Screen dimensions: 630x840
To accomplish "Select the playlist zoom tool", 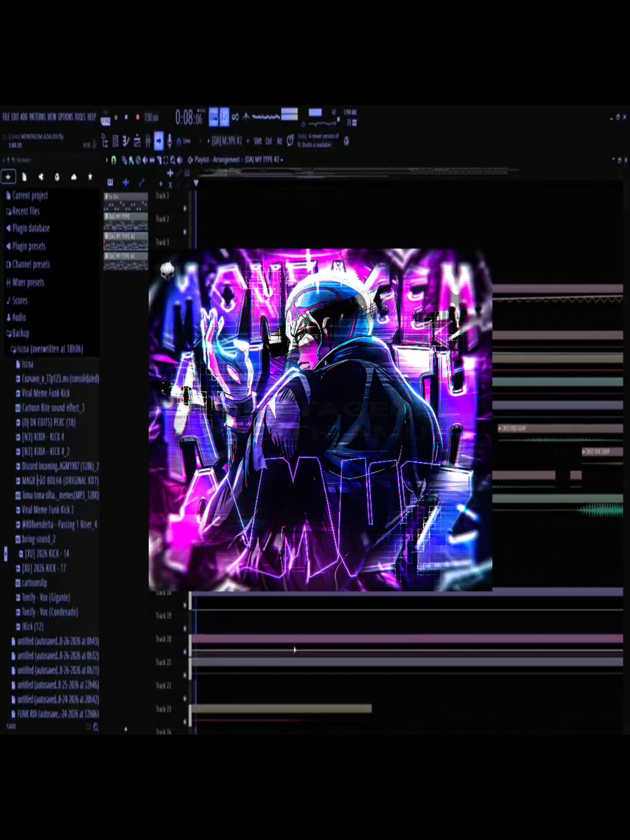I will [x=173, y=160].
